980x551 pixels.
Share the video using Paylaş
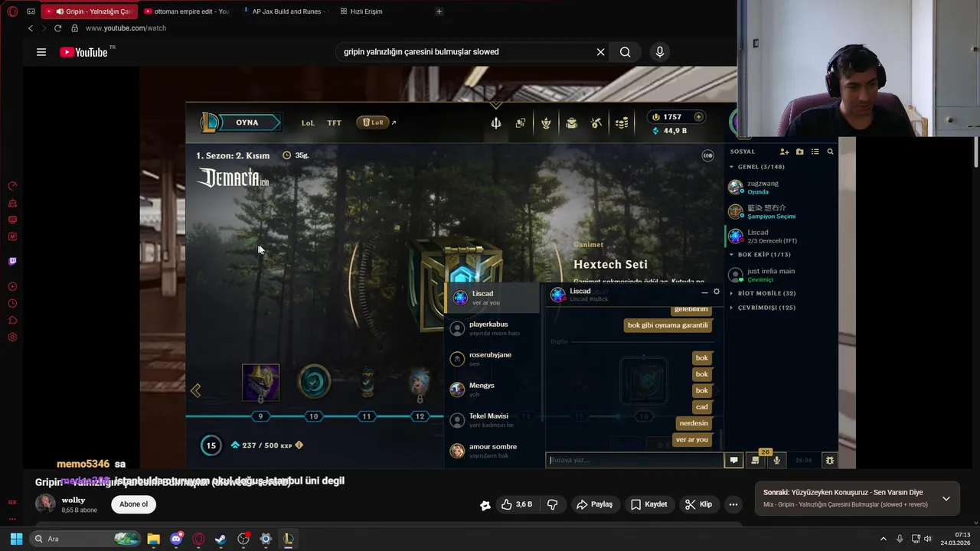point(594,504)
